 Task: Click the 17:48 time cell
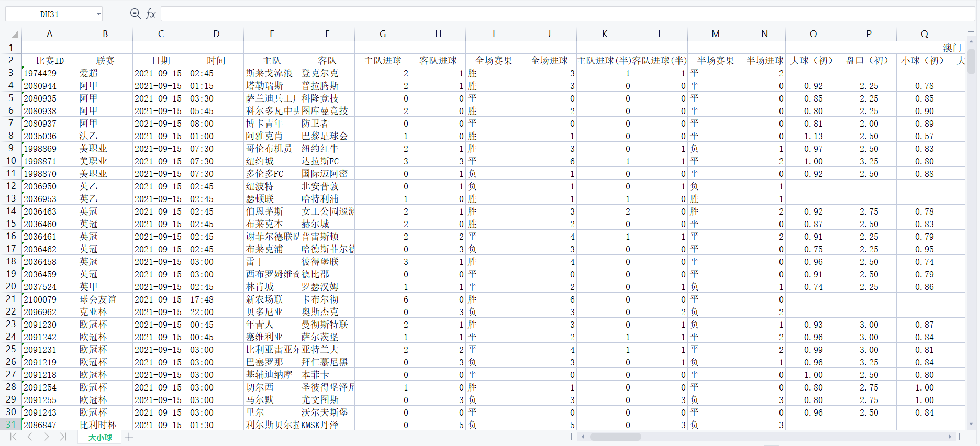coord(216,299)
